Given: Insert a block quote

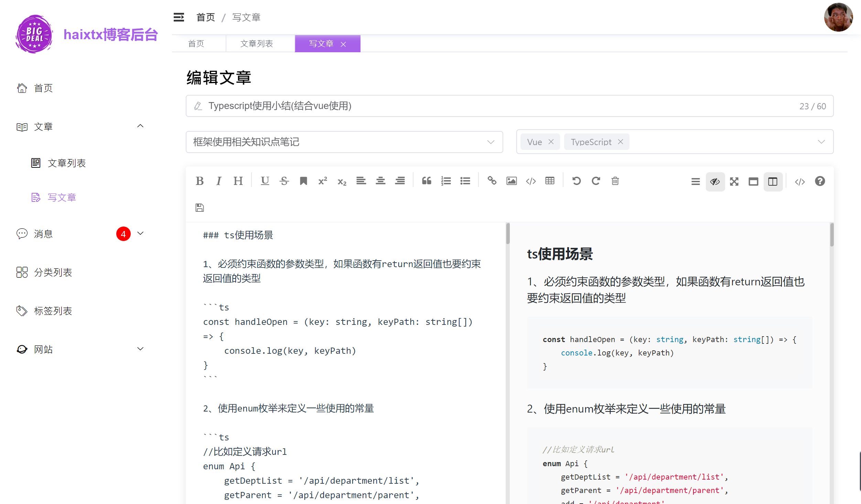Looking at the screenshot, I should click(x=427, y=181).
